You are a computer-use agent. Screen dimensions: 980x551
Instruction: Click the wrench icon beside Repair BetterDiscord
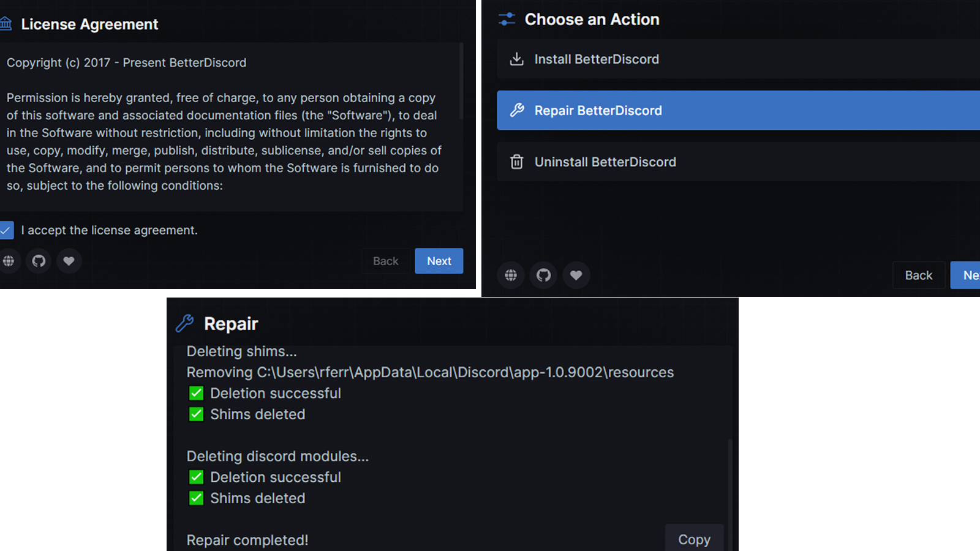[516, 110]
